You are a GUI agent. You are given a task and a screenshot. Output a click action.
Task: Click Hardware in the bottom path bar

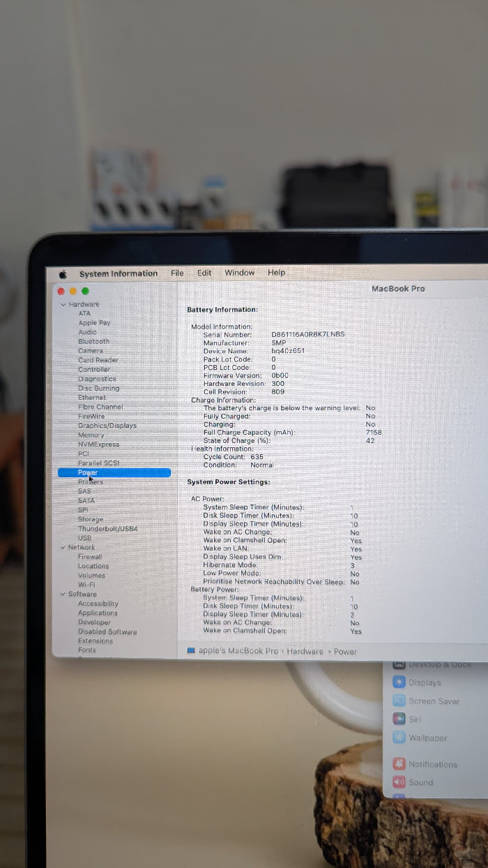[x=305, y=652]
